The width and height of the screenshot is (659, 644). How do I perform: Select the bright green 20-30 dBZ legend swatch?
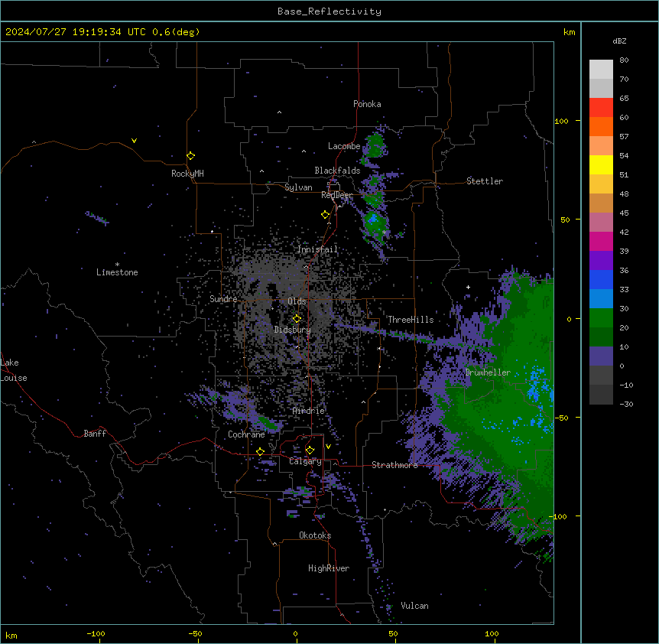click(601, 318)
